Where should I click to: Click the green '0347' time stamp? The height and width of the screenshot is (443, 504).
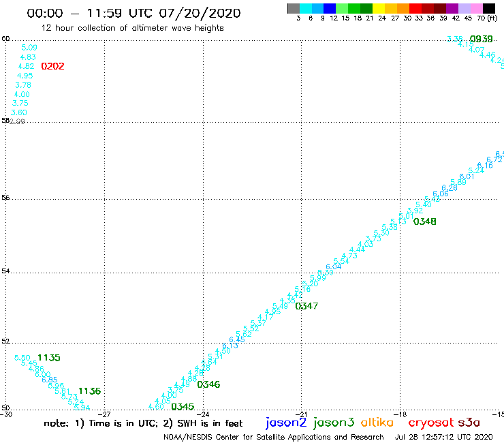pos(306,306)
